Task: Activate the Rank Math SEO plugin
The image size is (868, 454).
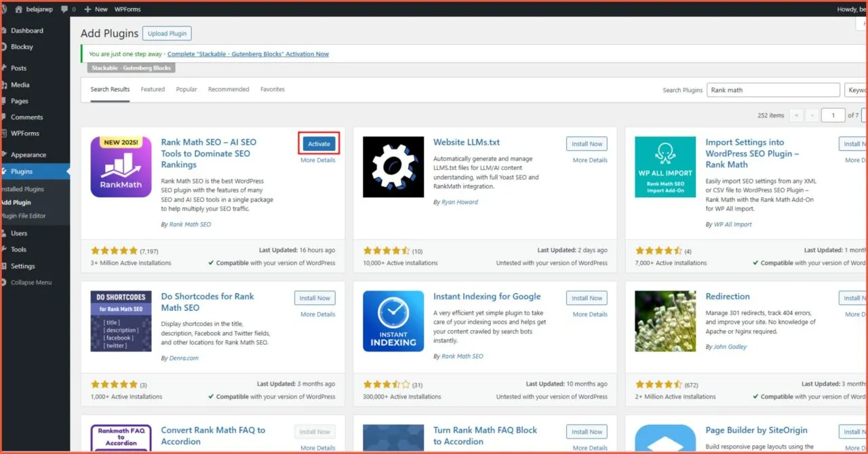Action: [x=319, y=144]
